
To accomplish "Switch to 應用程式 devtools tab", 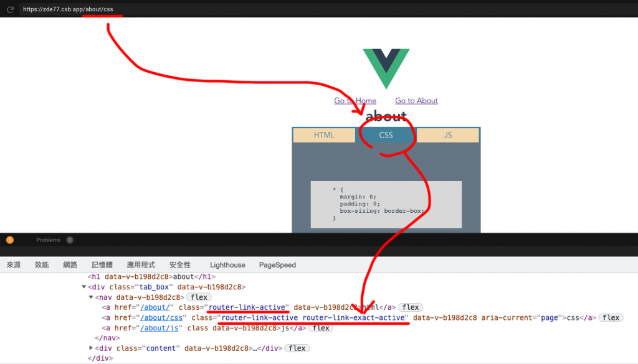I will 141,265.
